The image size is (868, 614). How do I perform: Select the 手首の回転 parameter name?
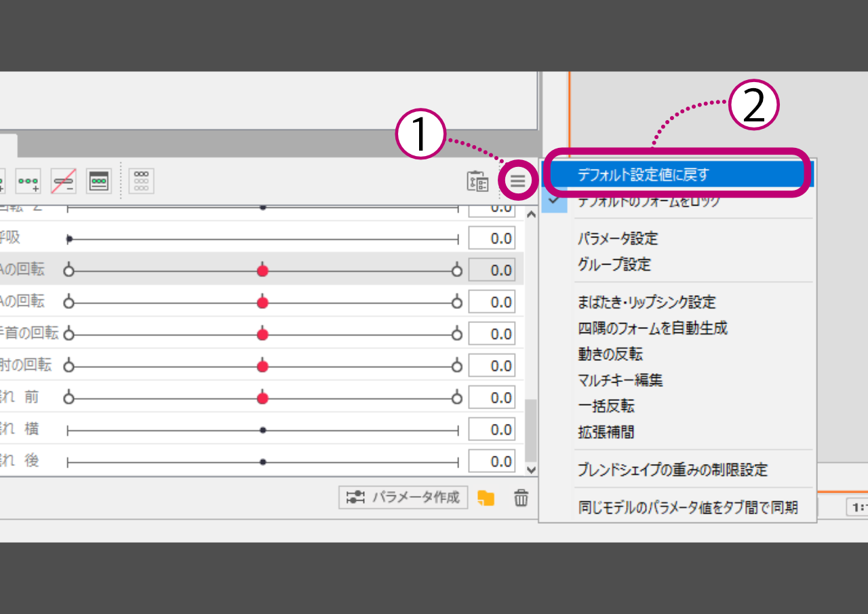point(29,333)
